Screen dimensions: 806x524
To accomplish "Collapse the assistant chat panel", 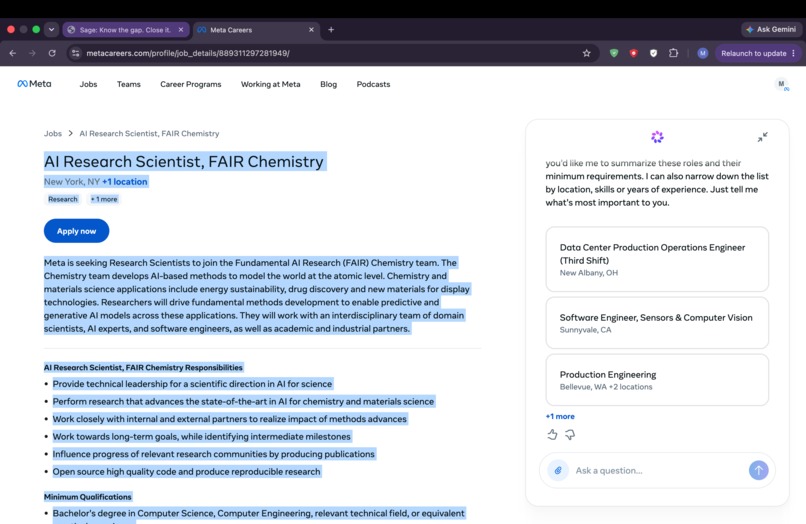I will (762, 137).
